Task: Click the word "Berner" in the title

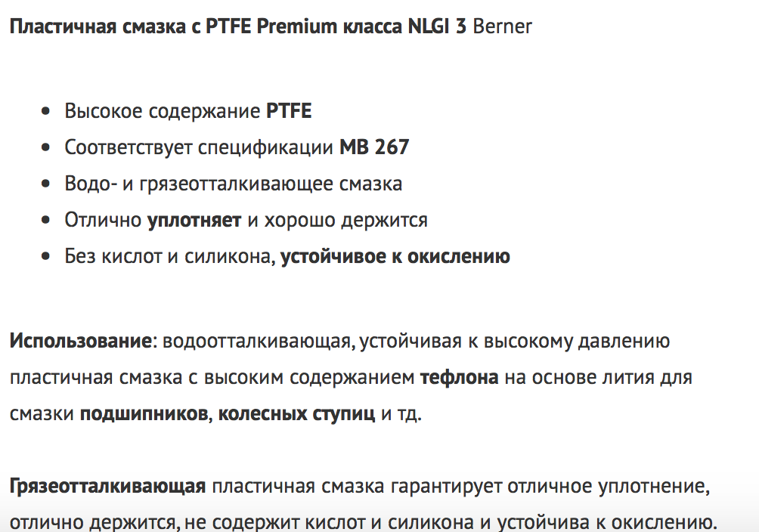Action: pos(502,26)
